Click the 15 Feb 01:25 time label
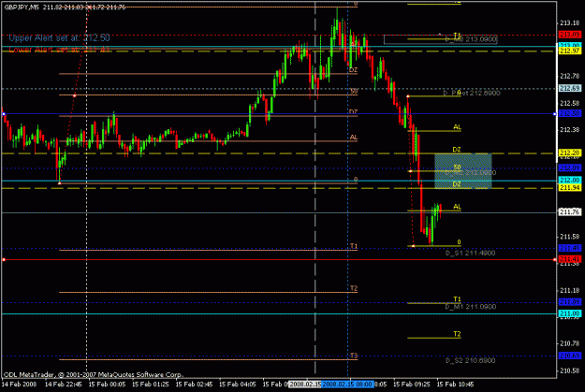 pos(151,385)
